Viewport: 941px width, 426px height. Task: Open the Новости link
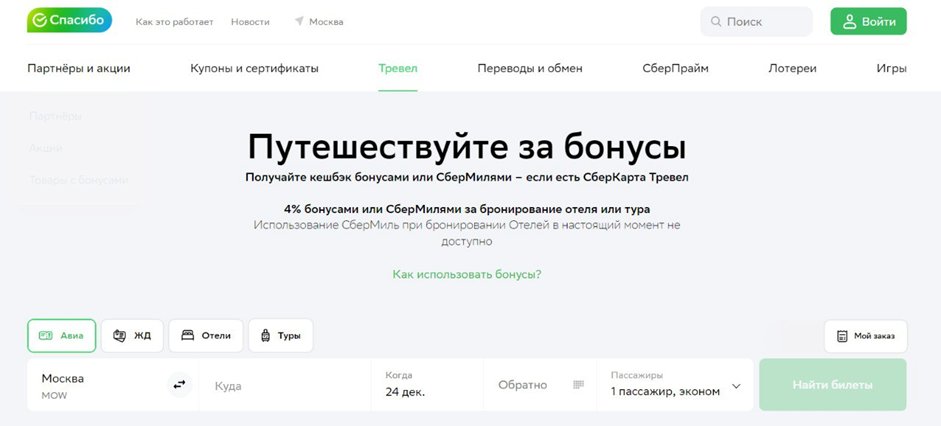(x=250, y=22)
